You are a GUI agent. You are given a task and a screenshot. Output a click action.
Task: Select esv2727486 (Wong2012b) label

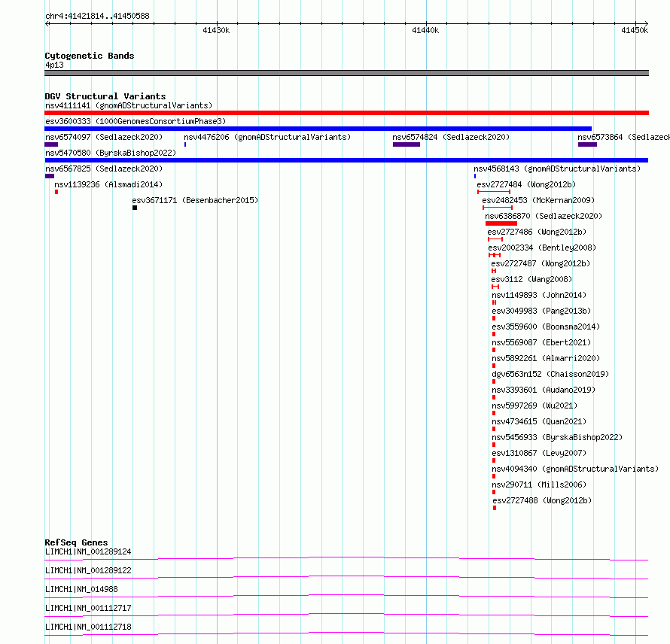tap(537, 232)
